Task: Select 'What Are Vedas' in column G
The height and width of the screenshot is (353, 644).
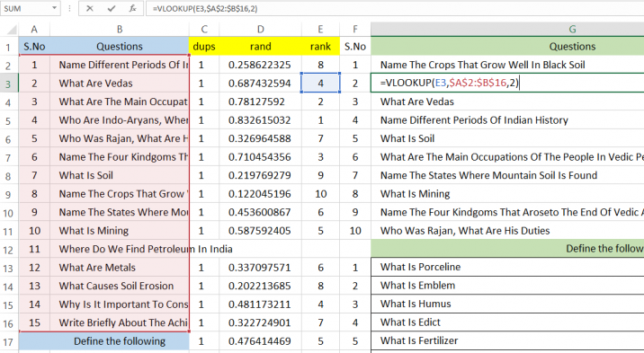Action: pos(507,101)
